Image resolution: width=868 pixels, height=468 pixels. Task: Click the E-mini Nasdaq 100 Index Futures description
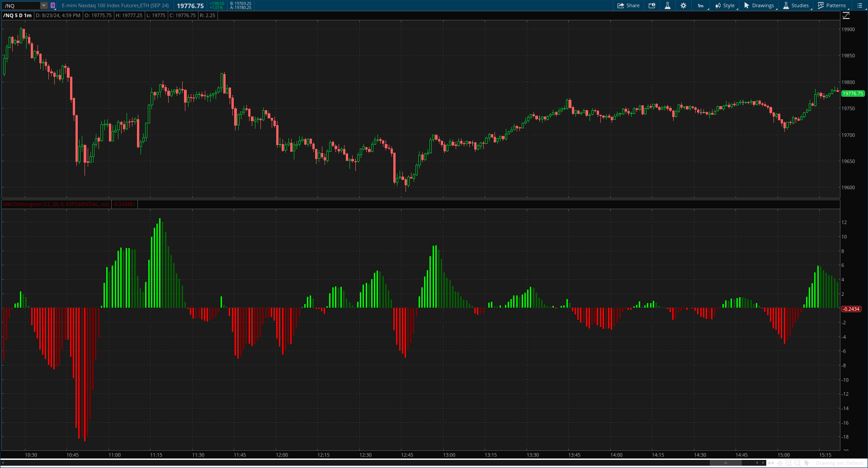pos(115,5)
